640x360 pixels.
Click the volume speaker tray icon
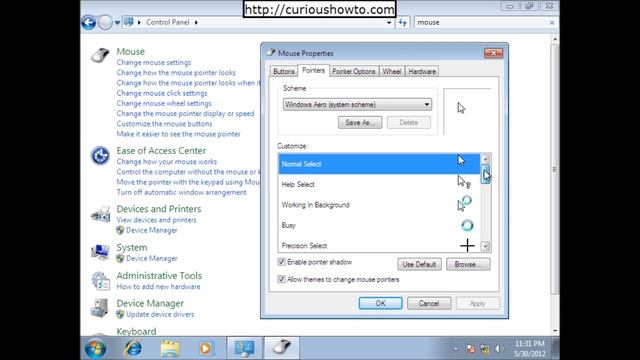tap(499, 349)
